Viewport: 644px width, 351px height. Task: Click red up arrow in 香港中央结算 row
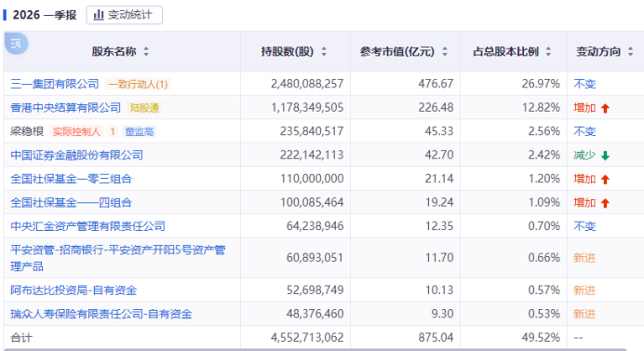point(605,108)
